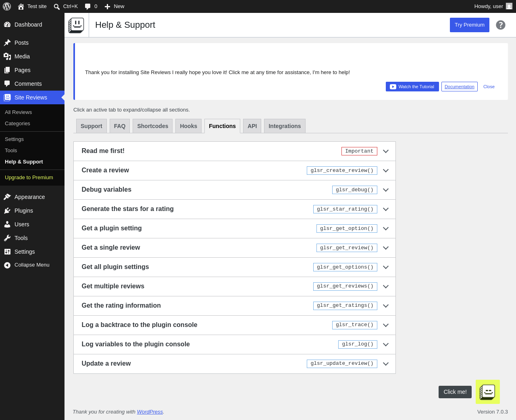Viewport: 516px width, 420px height.
Task: Click the glsr_log() code tag
Action: point(358,344)
